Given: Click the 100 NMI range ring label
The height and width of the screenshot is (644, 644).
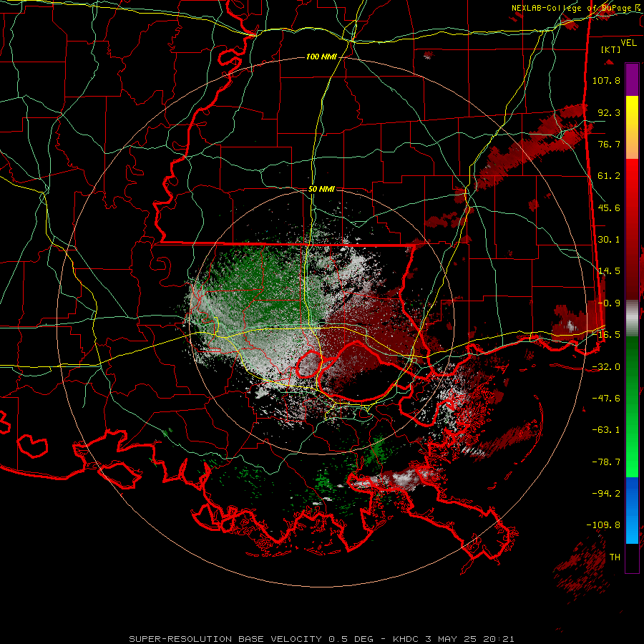Looking at the screenshot, I should (x=321, y=57).
